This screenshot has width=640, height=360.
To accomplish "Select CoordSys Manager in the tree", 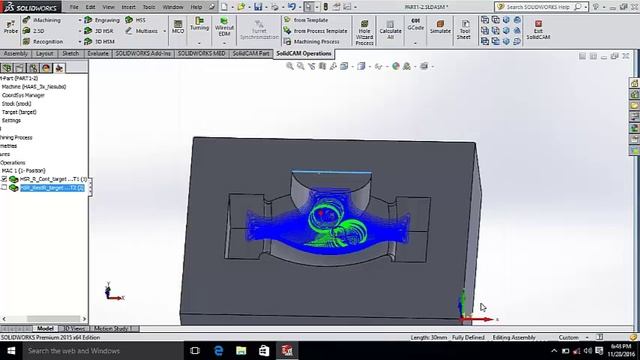I will click(x=23, y=95).
